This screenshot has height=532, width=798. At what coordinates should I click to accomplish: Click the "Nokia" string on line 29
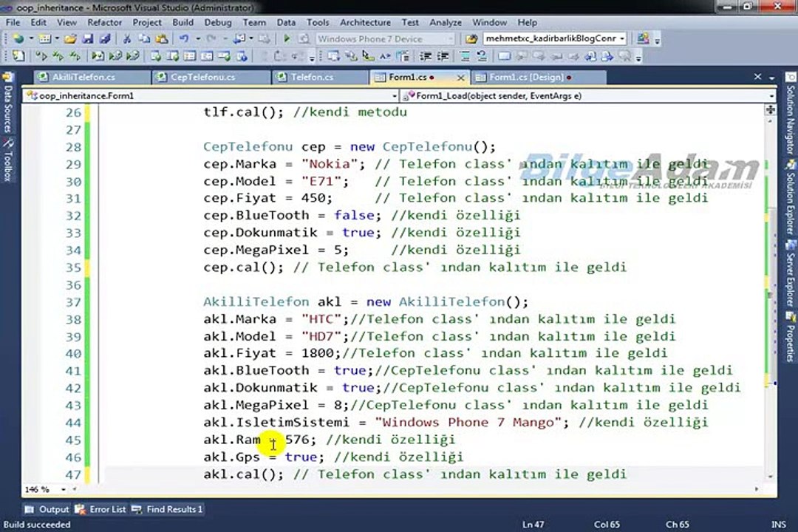(329, 164)
